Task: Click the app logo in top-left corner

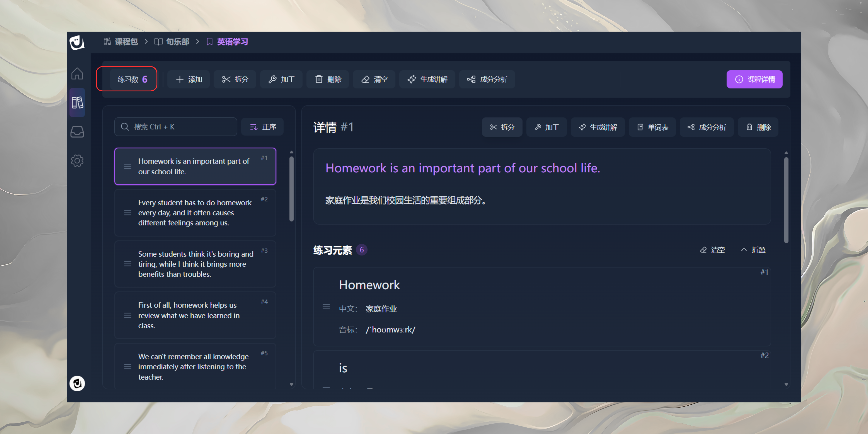Action: pyautogui.click(x=77, y=43)
